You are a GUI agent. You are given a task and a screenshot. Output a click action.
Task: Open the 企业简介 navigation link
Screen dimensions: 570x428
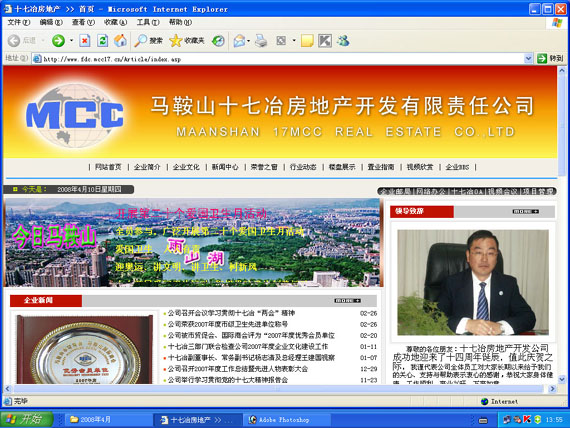coord(147,167)
